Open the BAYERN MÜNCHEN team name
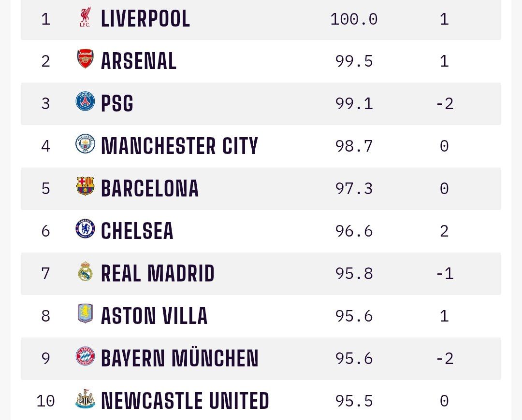The image size is (522, 420). point(180,359)
